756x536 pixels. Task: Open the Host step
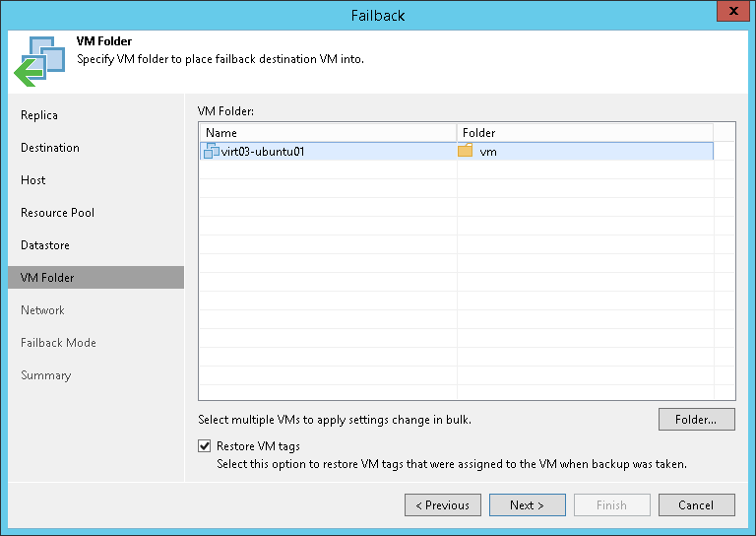pos(33,180)
